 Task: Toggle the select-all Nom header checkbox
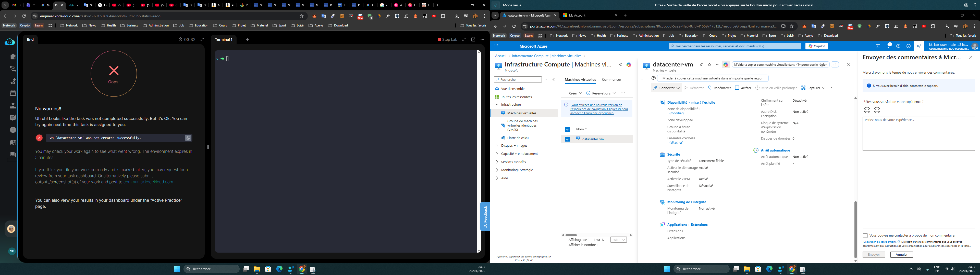[x=567, y=129]
